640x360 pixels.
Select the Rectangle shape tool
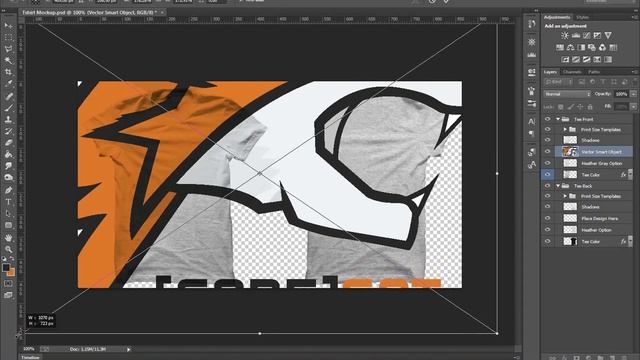tap(8, 225)
